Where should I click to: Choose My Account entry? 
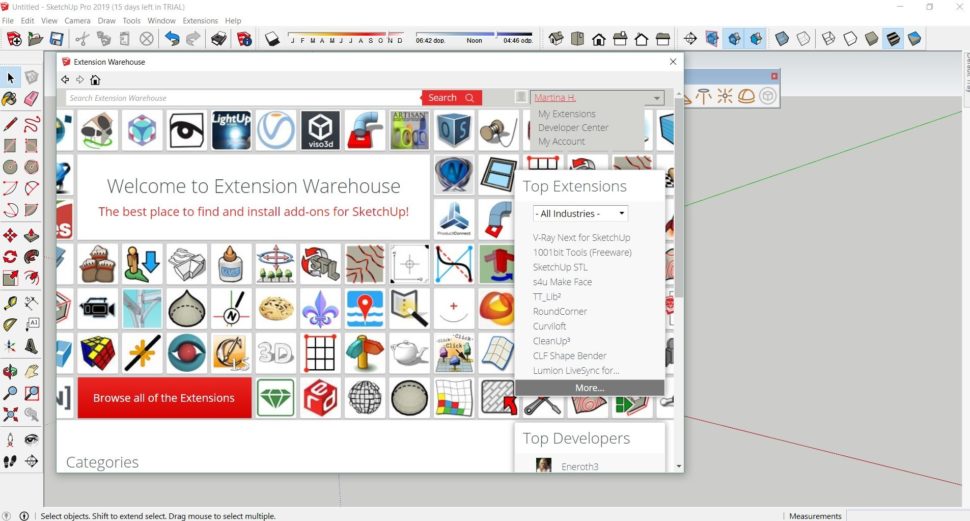tap(561, 141)
